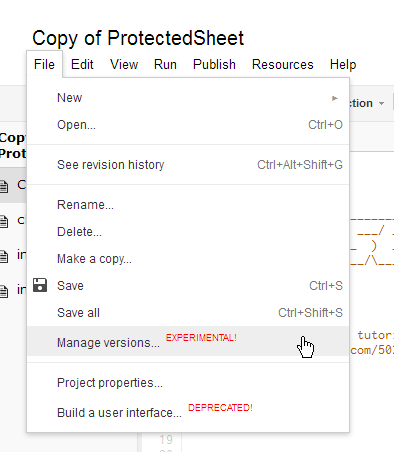Click Build a user interface... item
This screenshot has height=452, width=394.
(x=188, y=413)
